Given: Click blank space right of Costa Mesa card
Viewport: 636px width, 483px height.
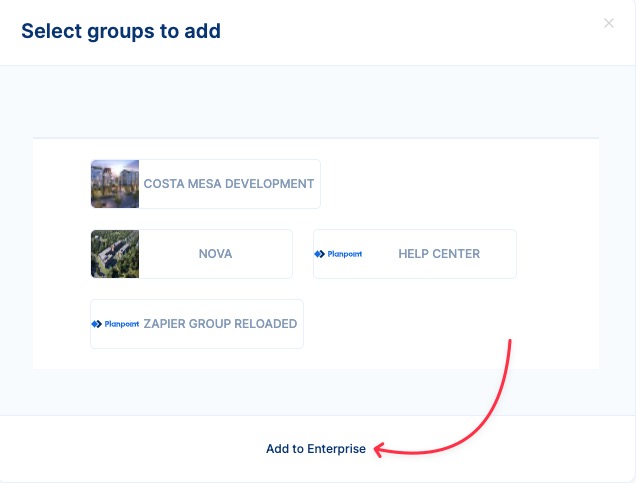Looking at the screenshot, I should [x=458, y=184].
